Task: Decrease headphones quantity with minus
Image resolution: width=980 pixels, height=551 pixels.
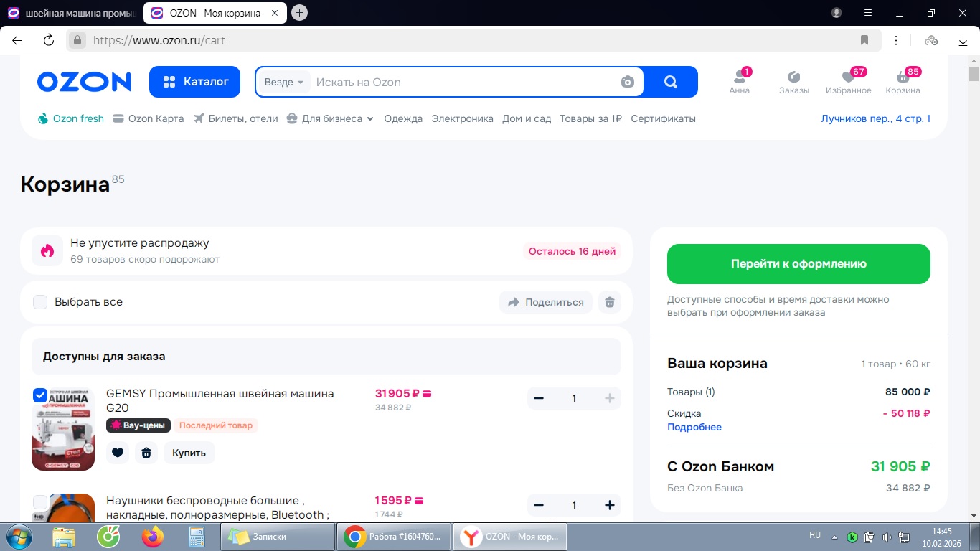Action: point(539,505)
